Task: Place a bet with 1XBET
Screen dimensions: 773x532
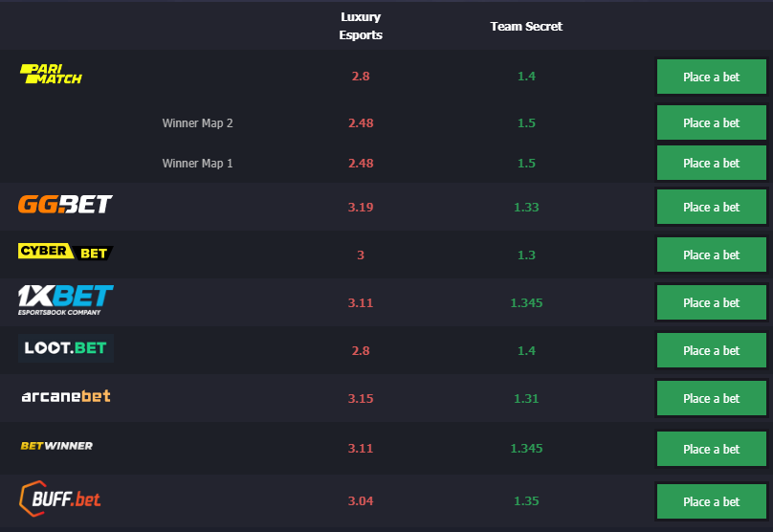Action: (712, 302)
